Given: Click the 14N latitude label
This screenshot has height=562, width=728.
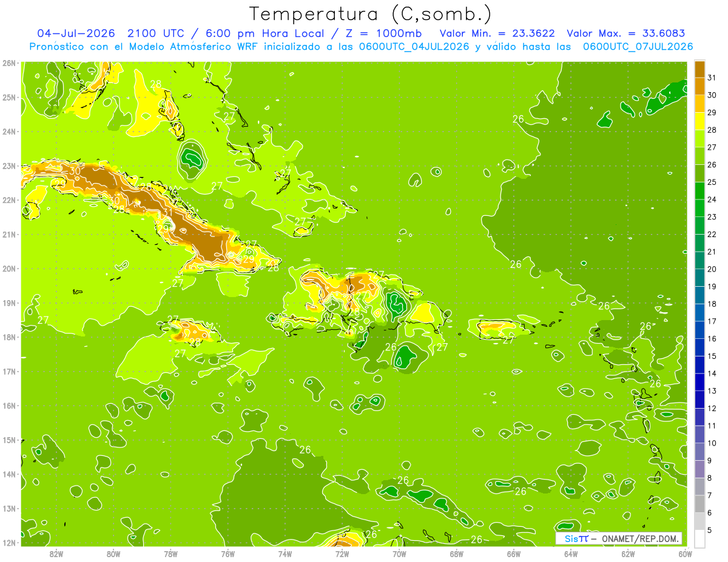Looking at the screenshot, I should [8, 474].
